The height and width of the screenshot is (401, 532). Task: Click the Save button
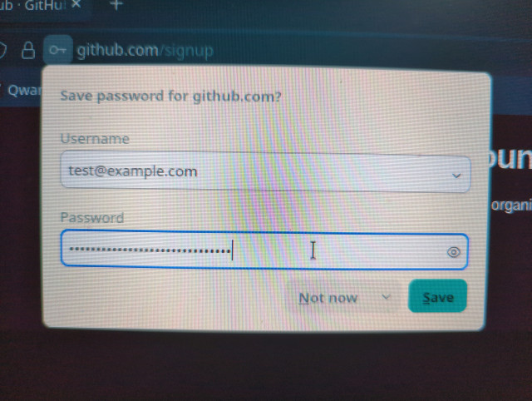(x=438, y=296)
